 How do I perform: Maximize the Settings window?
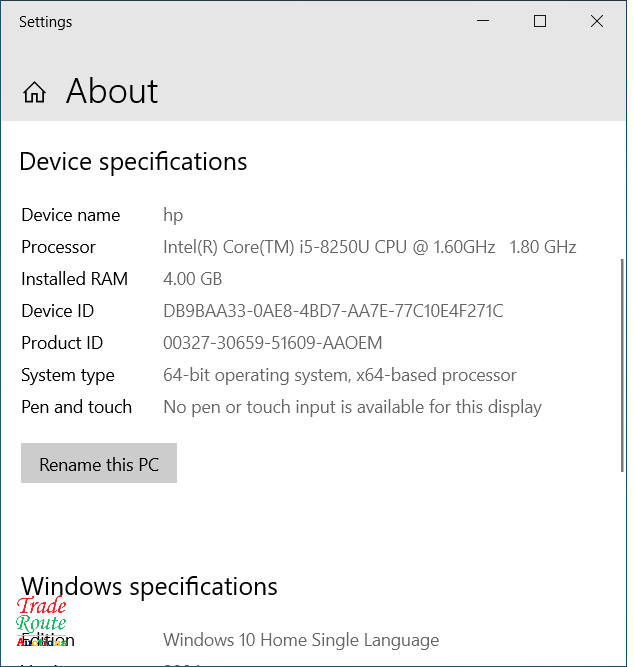(x=540, y=21)
